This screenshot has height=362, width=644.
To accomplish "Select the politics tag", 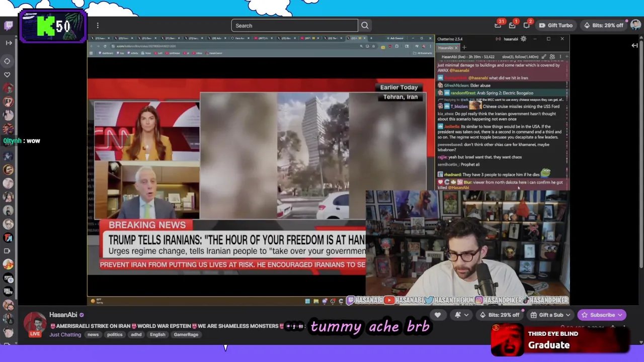I will tap(115, 334).
